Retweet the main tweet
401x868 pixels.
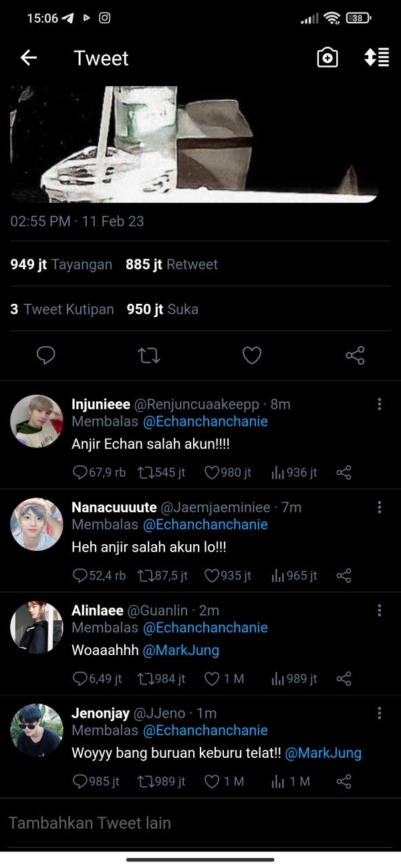(148, 356)
